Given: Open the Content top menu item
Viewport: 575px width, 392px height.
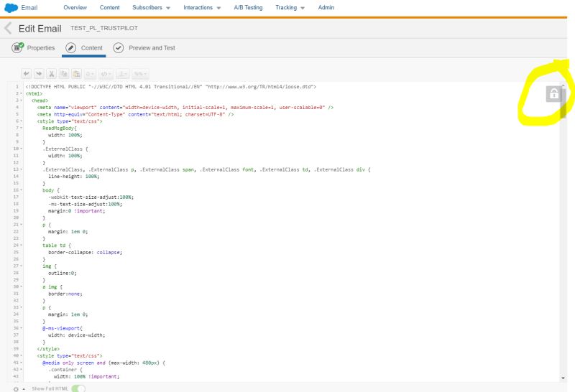Looking at the screenshot, I should coord(110,8).
